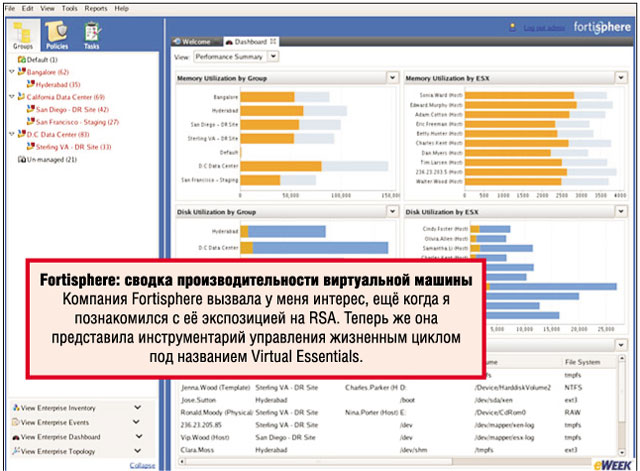This screenshot has height=471, width=640.
Task: Click the View Enterprise Dashboard icon
Action: (16, 437)
